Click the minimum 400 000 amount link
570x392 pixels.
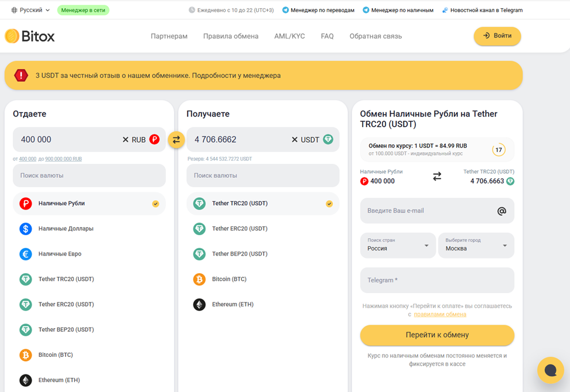coord(28,159)
